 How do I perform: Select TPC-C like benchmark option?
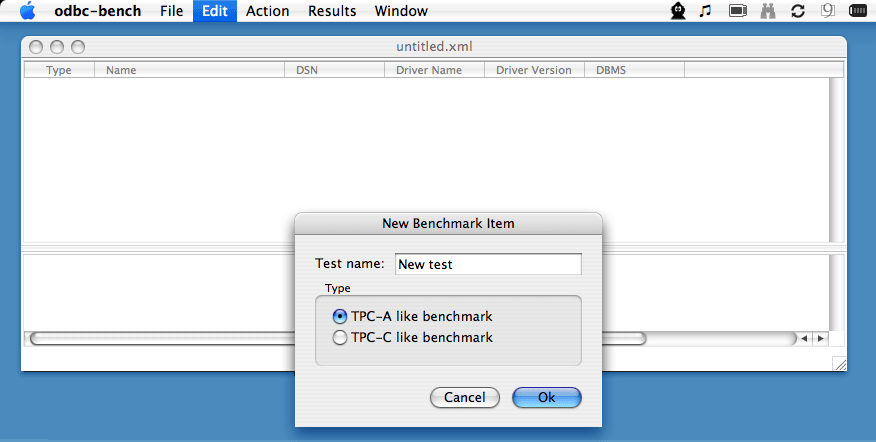pos(340,337)
